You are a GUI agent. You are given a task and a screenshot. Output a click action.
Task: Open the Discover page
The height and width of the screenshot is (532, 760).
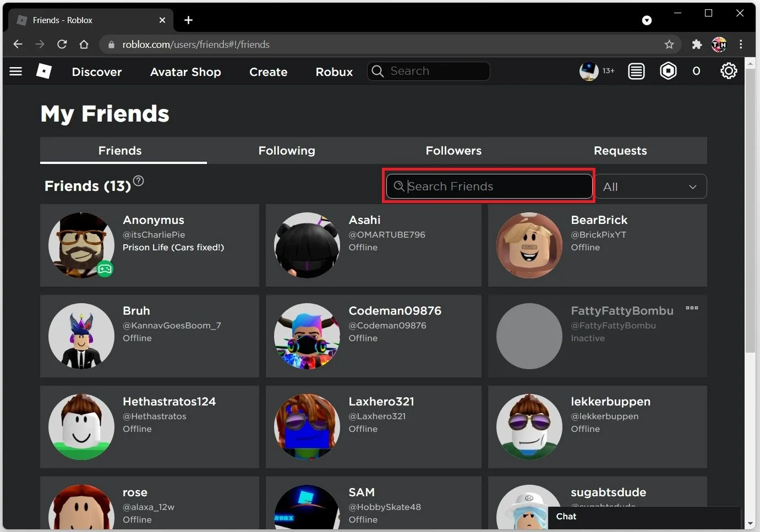tap(97, 72)
